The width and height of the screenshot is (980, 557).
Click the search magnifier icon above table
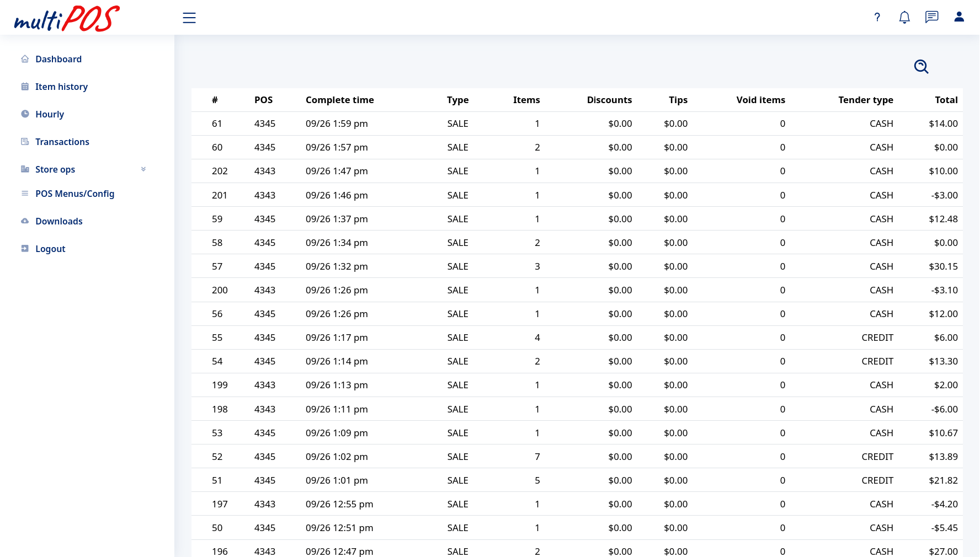[921, 66]
